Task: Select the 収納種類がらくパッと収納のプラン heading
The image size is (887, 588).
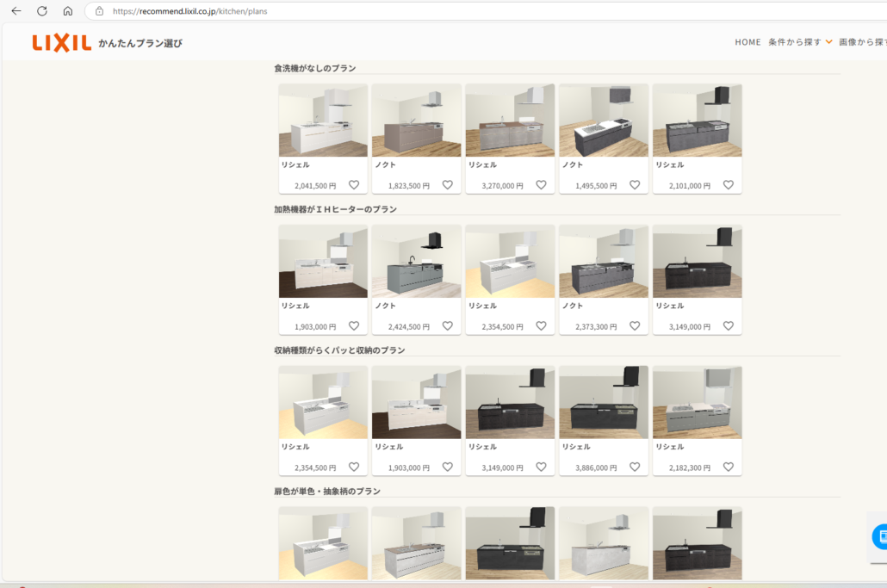Action: [339, 350]
